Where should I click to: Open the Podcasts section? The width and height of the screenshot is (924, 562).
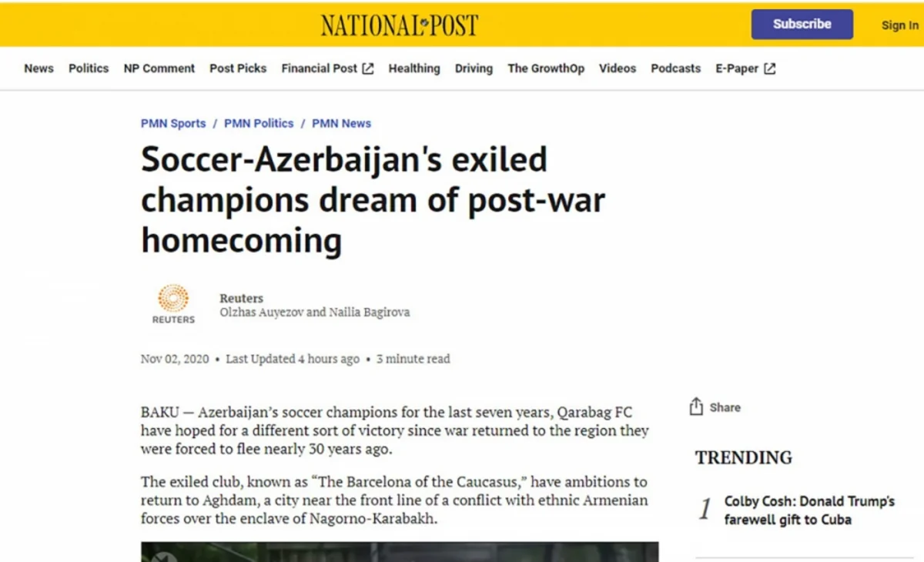coord(675,69)
